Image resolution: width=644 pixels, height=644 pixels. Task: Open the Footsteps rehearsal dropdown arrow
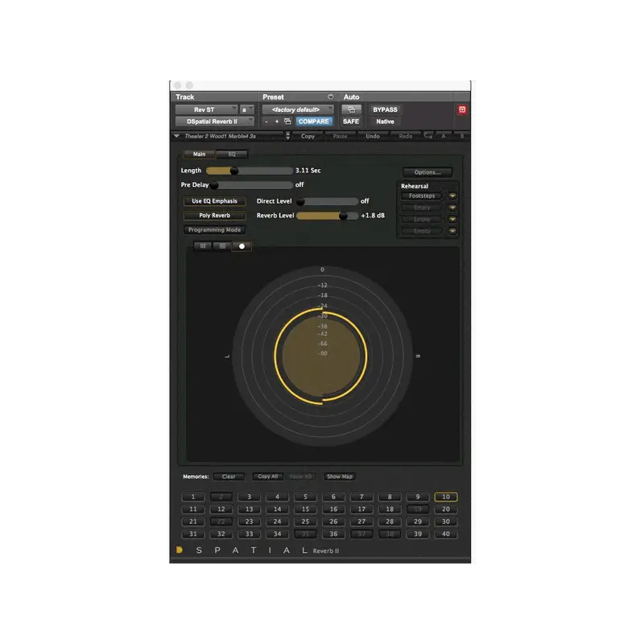(452, 196)
